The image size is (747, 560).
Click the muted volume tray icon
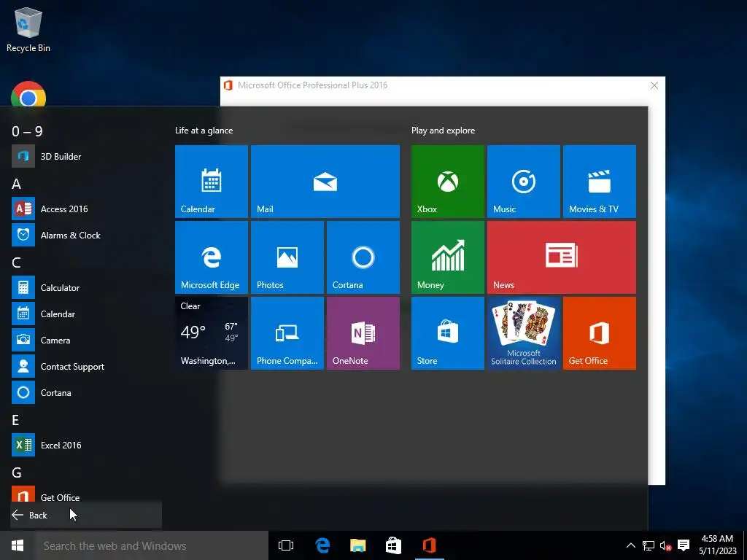click(x=665, y=545)
